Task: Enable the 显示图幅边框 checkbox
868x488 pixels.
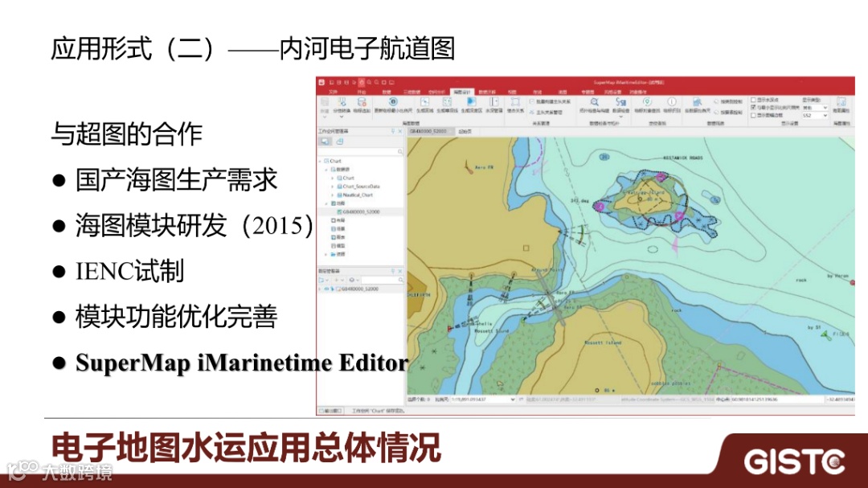Action: [x=753, y=115]
